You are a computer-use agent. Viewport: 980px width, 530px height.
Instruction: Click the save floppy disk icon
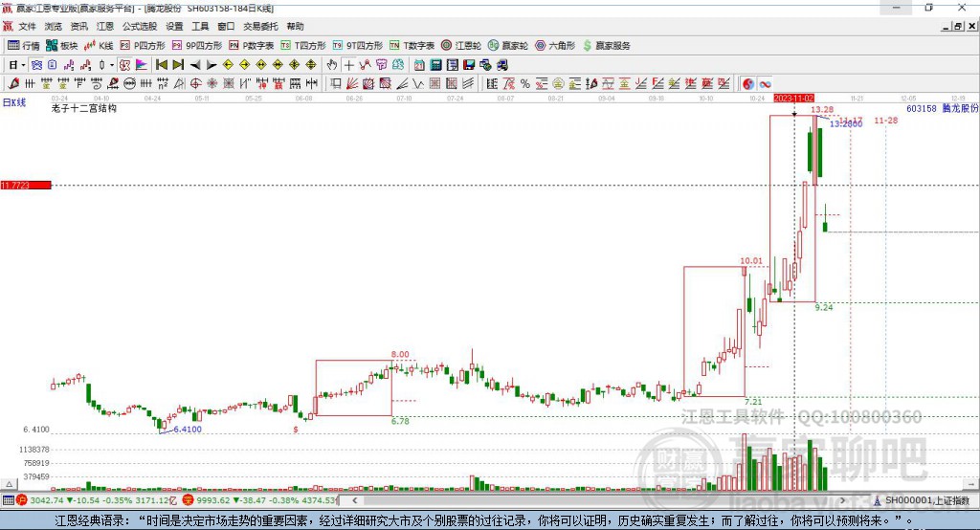(469, 65)
